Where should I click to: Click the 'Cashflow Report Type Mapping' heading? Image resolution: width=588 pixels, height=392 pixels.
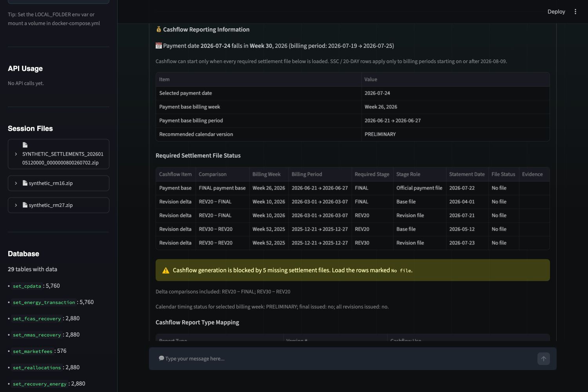tap(197, 322)
